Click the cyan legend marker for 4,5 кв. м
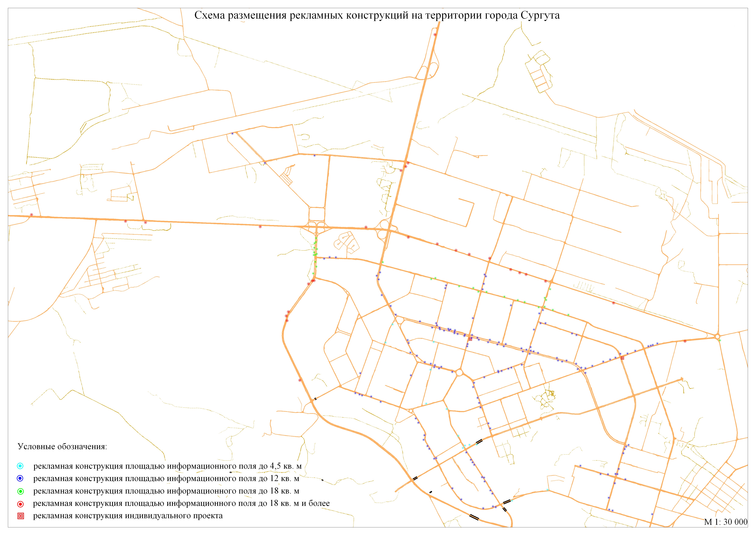The image size is (756, 535). tap(20, 466)
